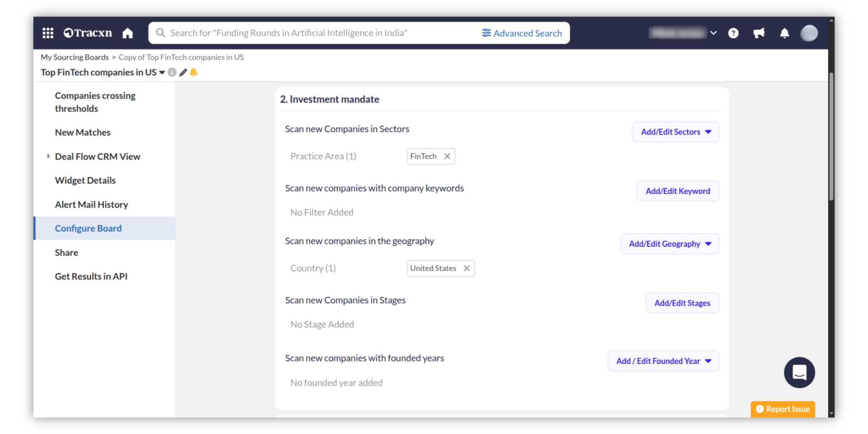Expand Deal Flow CRM View item
The image size is (868, 434).
(48, 156)
